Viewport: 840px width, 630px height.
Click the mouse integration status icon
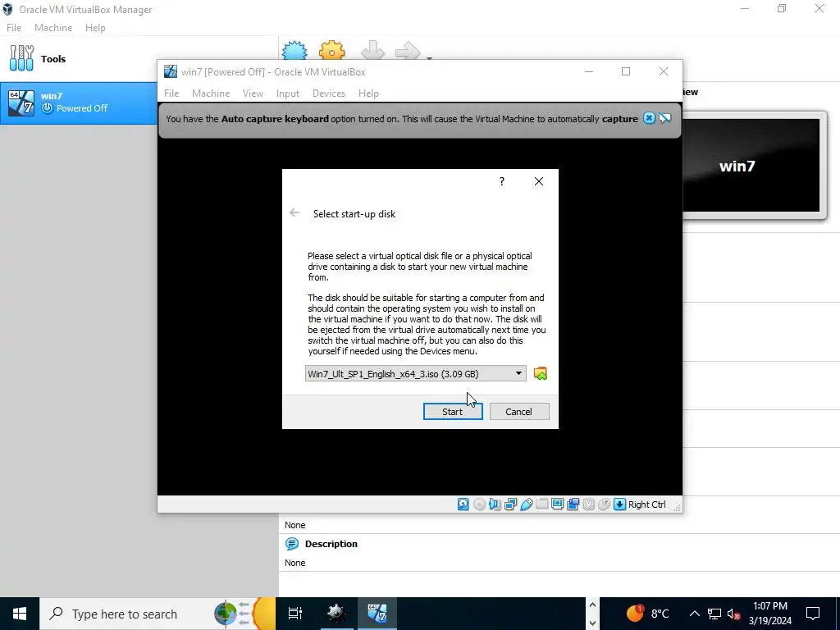(x=604, y=504)
